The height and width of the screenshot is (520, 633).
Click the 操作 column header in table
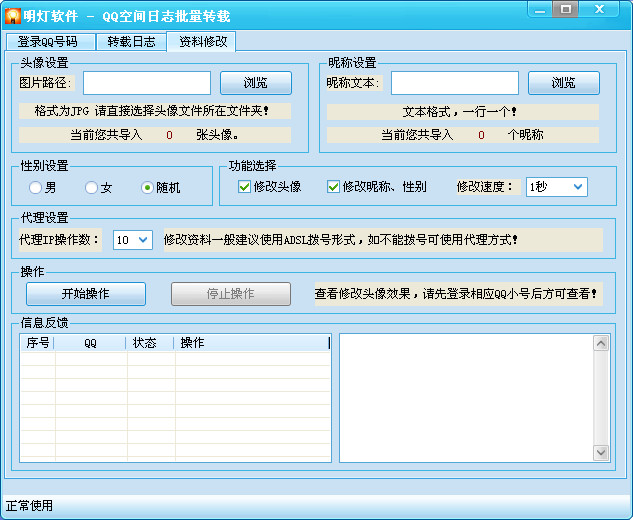tap(252, 343)
